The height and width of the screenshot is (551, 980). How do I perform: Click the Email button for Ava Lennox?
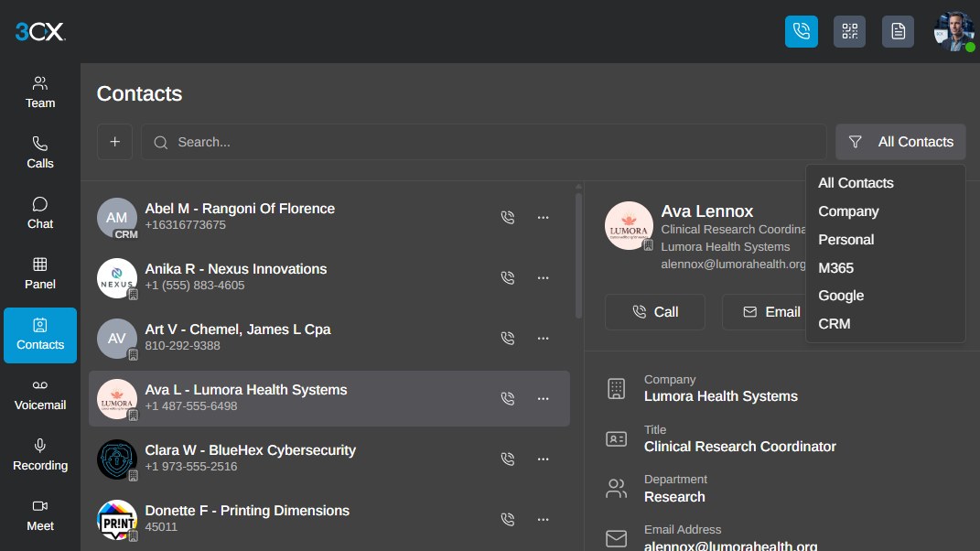click(x=764, y=312)
